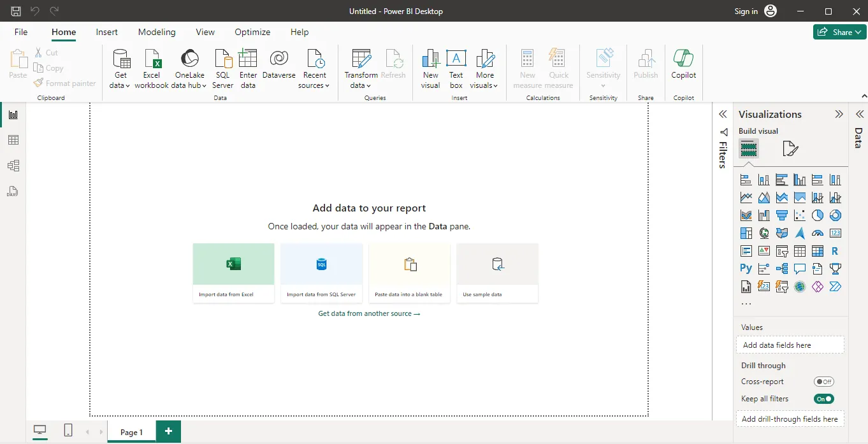Insert a Gauge visual
The image size is (868, 444).
(817, 234)
